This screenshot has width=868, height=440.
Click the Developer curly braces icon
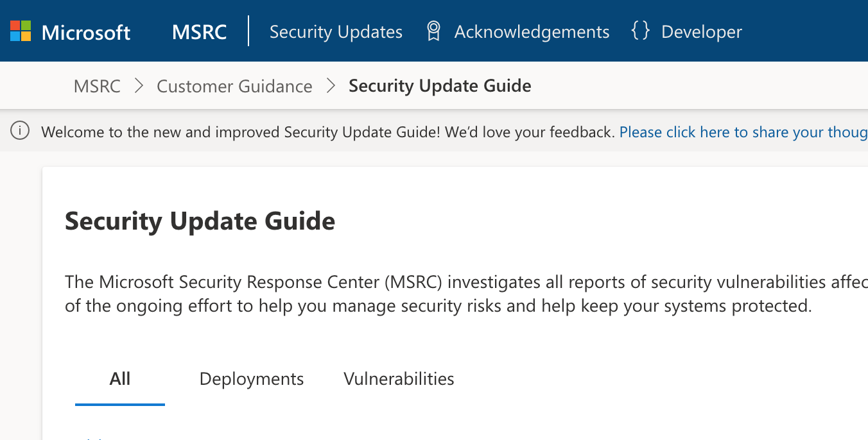tap(640, 31)
